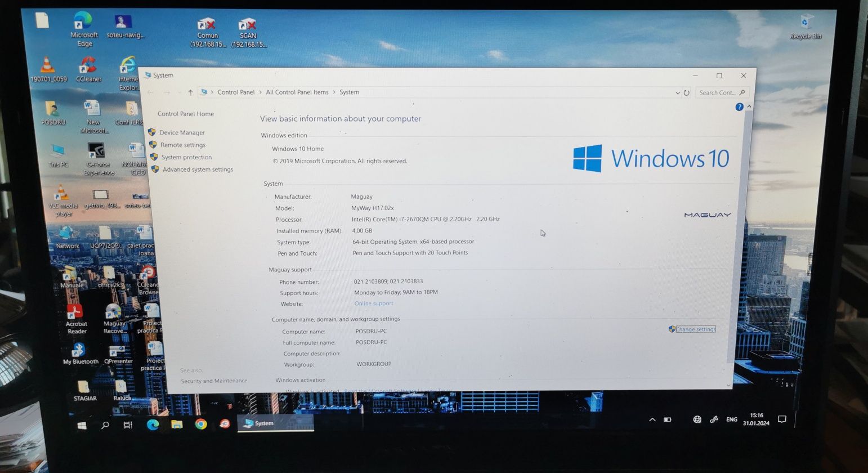Open the soteu-navig desktop icon
868x473 pixels.
click(125, 27)
